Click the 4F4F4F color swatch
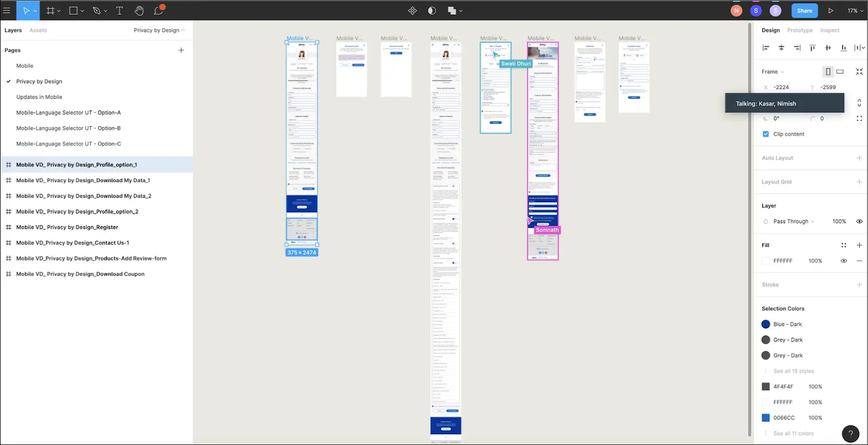Viewport: 868px width, 445px height. [765, 386]
